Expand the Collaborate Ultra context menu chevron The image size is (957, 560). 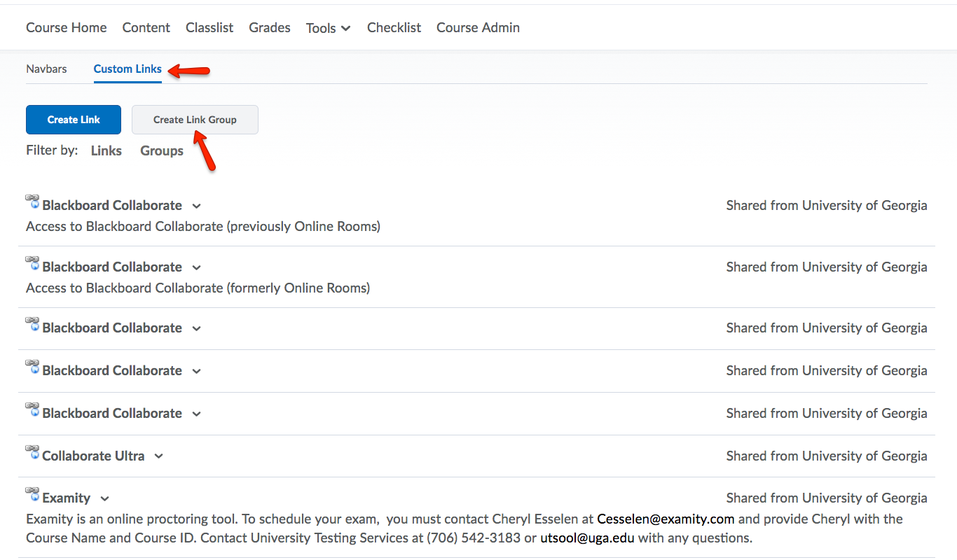coord(159,456)
